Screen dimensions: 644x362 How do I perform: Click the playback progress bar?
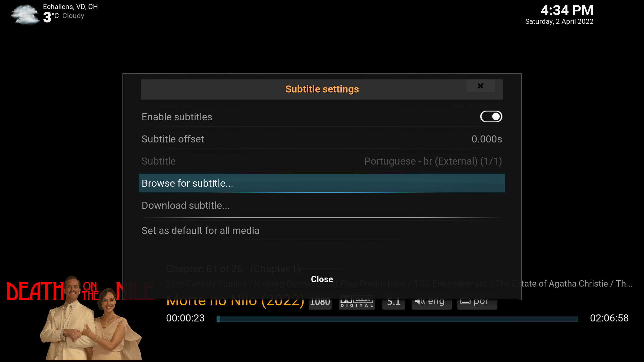[x=397, y=319]
